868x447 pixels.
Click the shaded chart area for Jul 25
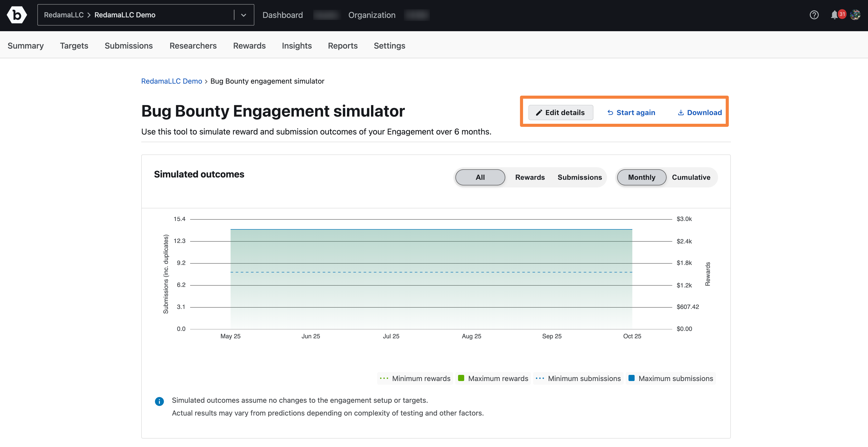(391, 280)
